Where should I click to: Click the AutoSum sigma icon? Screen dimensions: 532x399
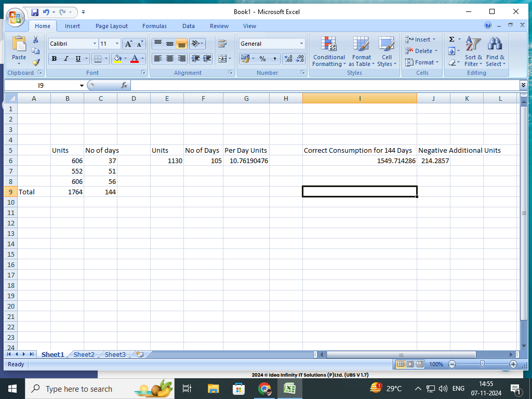coord(451,39)
